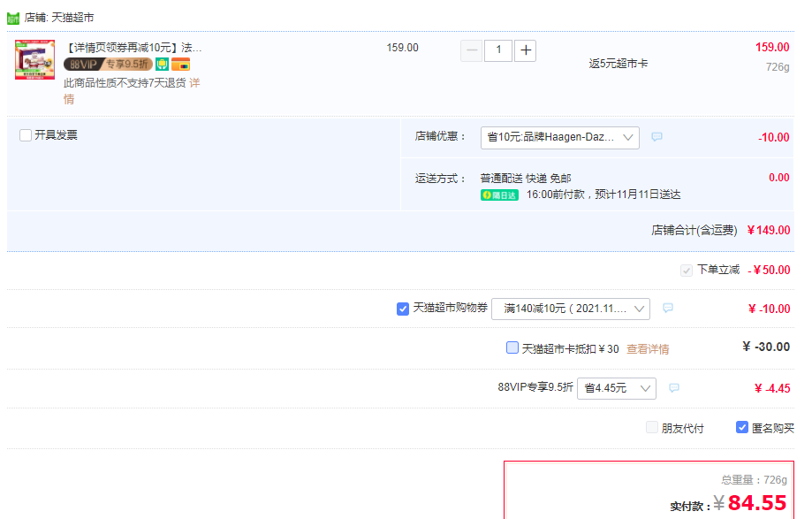812x519 pixels.
Task: Open the 店铺优惠 dropdown showing 省10元
Action: [x=560, y=138]
